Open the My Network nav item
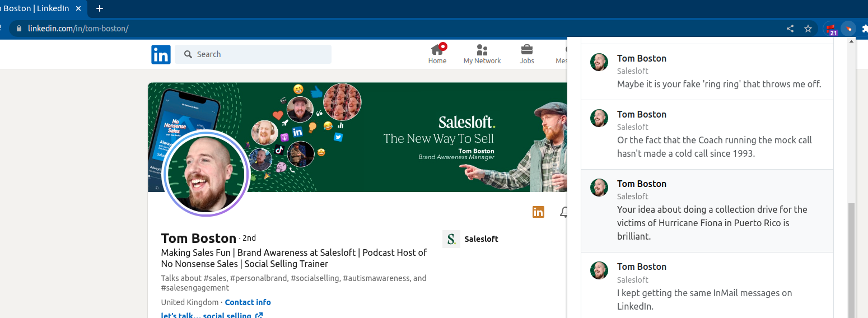The image size is (868, 318). pos(482,54)
